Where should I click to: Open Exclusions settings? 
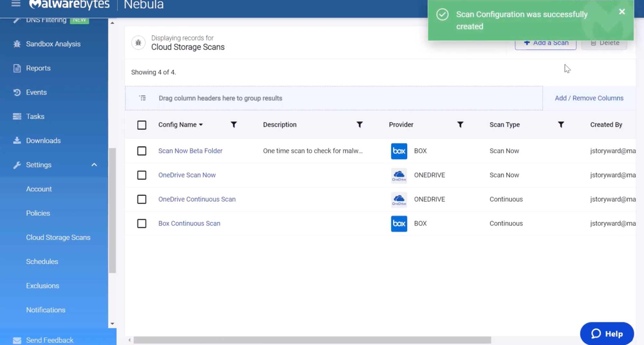coord(43,286)
